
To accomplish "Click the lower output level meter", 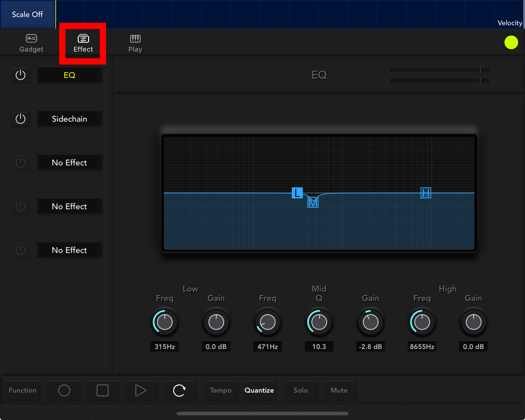I will tap(439, 81).
